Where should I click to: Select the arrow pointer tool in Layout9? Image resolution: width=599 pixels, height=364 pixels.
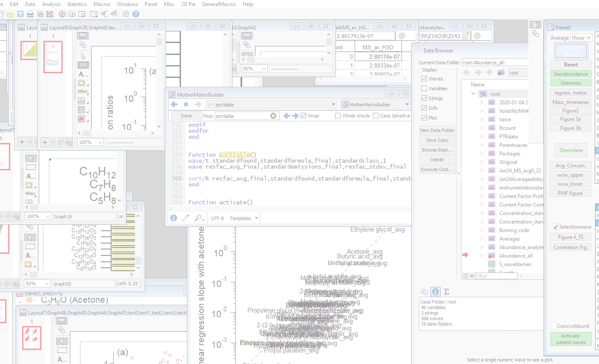[83, 56]
